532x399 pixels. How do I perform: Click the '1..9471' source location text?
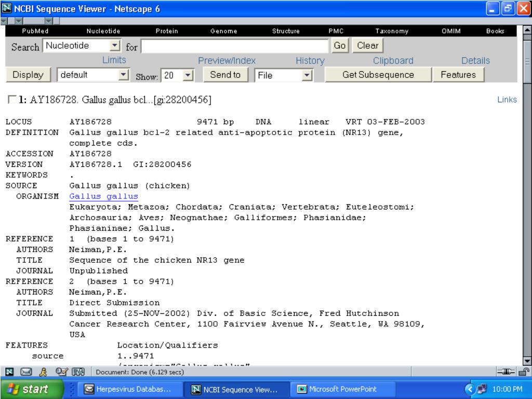(x=136, y=356)
